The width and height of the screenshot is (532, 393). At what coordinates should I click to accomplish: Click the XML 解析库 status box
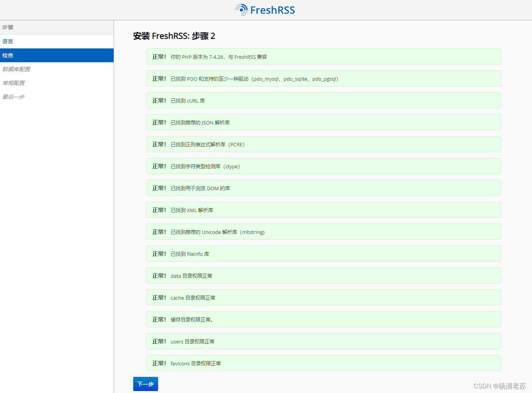pos(324,210)
